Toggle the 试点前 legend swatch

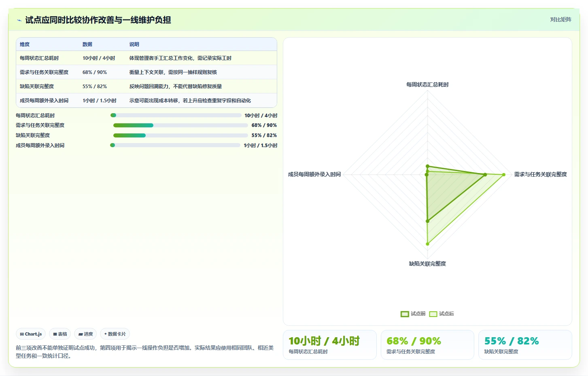[x=405, y=314]
